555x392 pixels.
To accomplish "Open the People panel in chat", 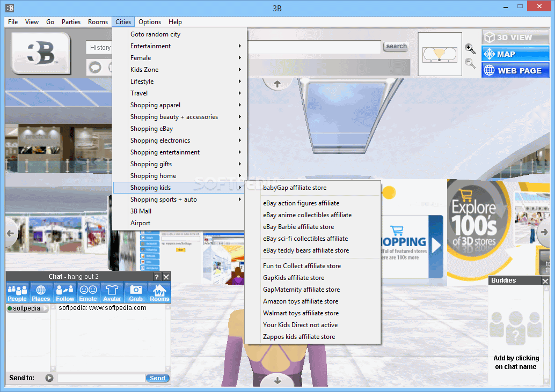I will 17,293.
